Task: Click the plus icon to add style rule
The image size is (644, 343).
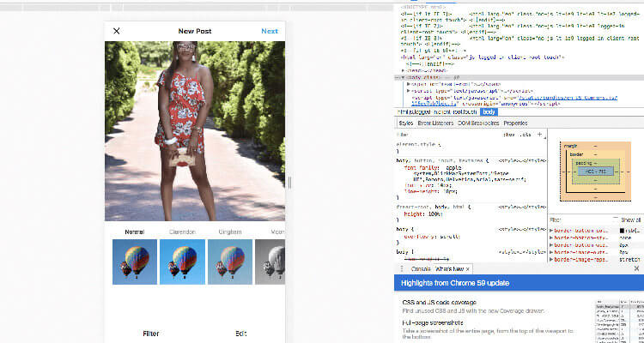Action: pos(538,135)
